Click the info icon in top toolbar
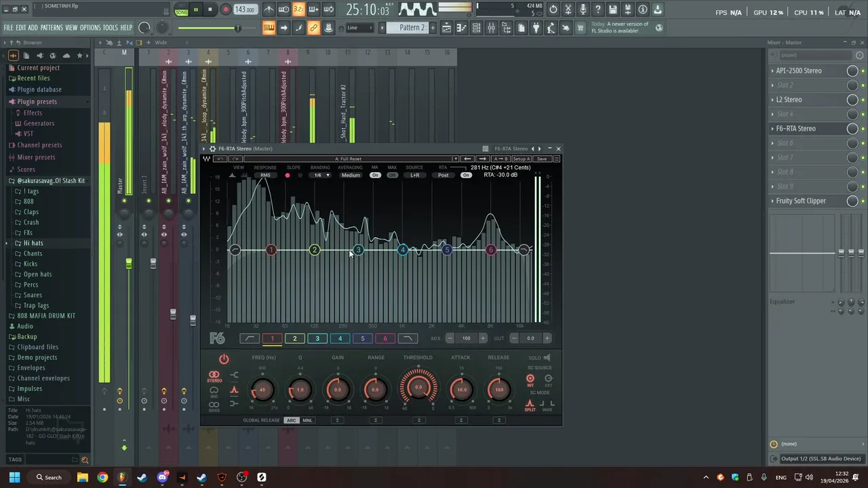 (642, 9)
